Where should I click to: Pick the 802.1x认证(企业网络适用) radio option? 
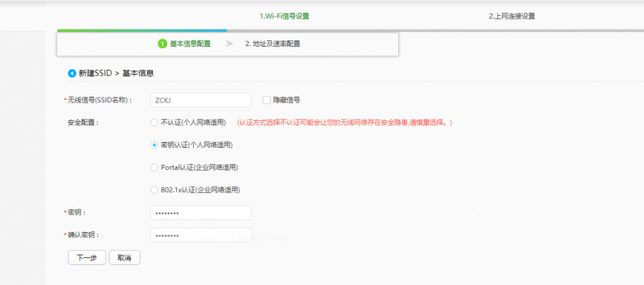[x=155, y=189]
